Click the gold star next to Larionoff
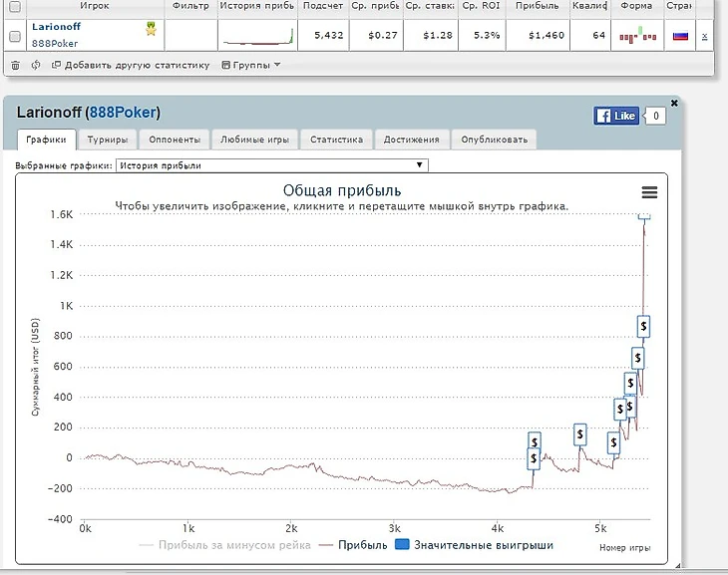Image resolution: width=728 pixels, height=575 pixels. tap(152, 28)
